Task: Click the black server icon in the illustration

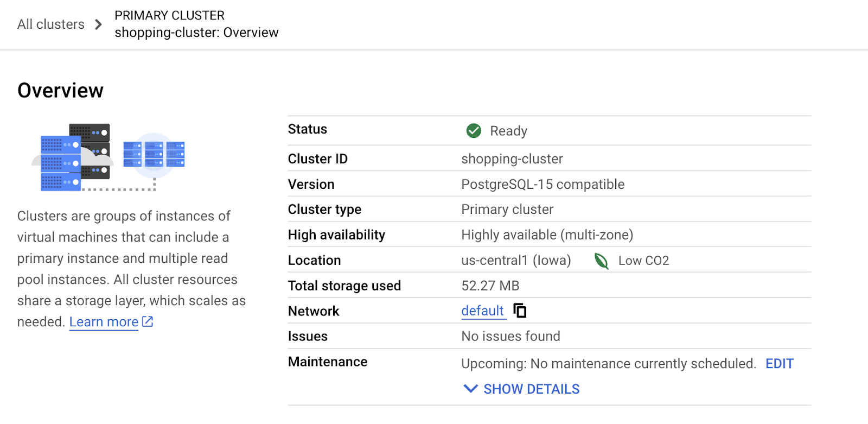Action: pos(88,133)
